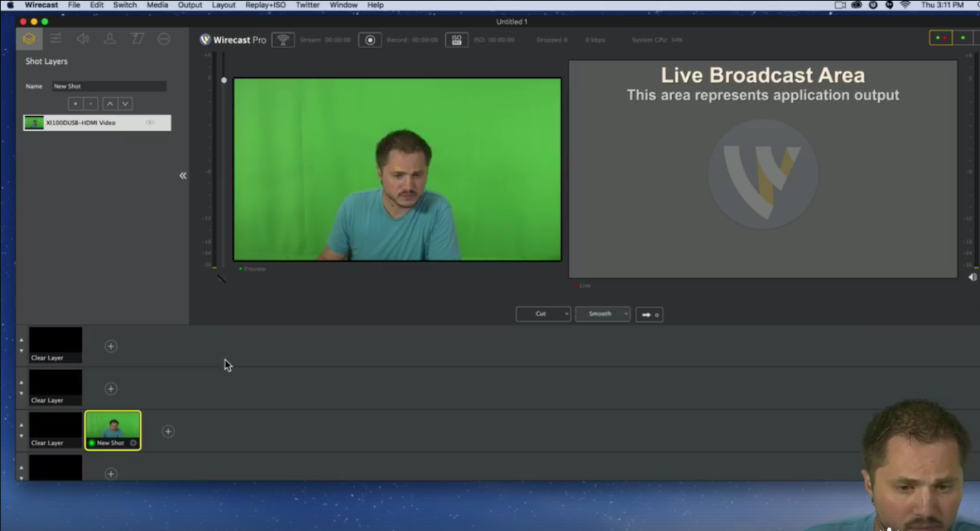Start recording with the Record button
The height and width of the screenshot is (531, 980).
[x=370, y=40]
